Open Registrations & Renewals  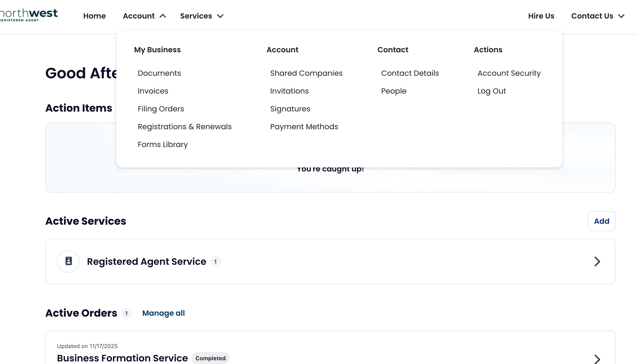(185, 126)
